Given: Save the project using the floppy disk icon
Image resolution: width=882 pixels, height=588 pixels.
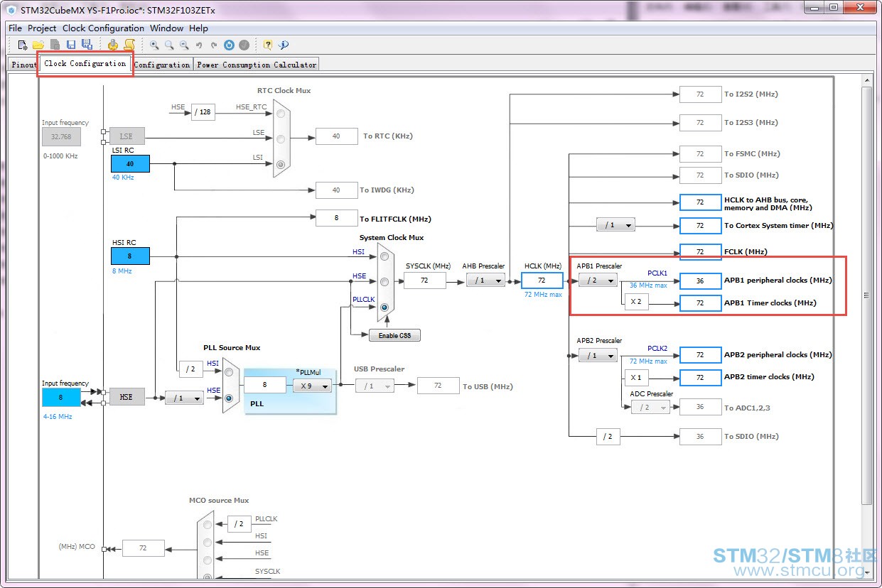Looking at the screenshot, I should [71, 45].
